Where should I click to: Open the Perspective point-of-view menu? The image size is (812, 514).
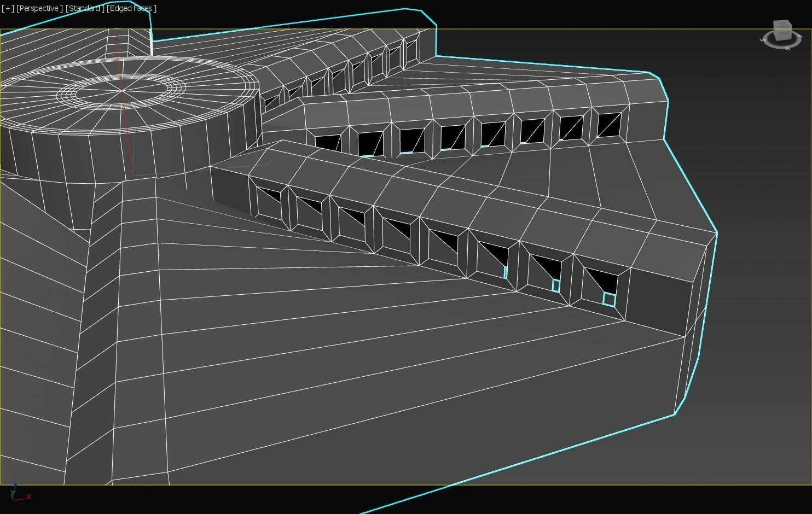(39, 8)
